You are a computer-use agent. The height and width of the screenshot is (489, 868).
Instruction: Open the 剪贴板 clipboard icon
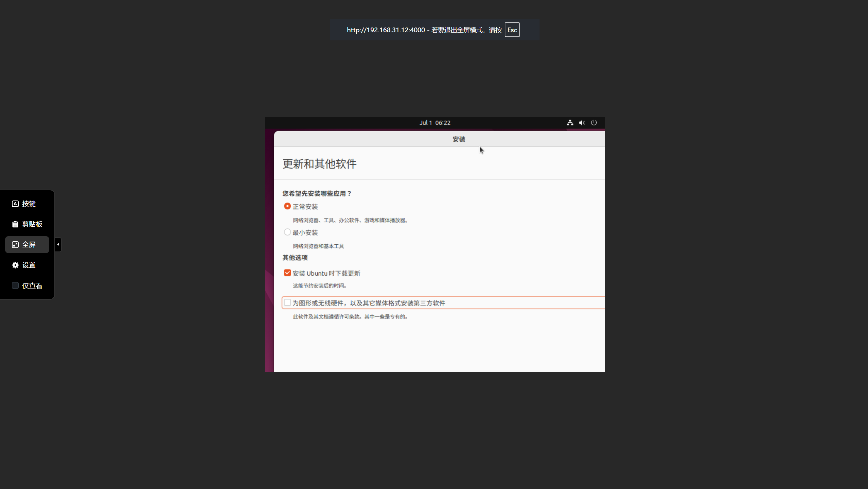pyautogui.click(x=15, y=224)
